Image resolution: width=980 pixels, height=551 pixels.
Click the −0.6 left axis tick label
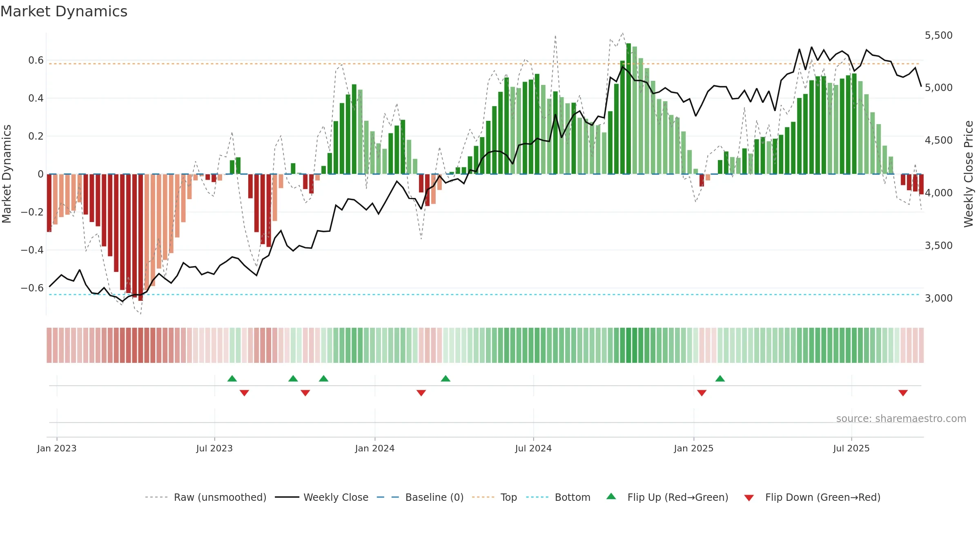[32, 288]
